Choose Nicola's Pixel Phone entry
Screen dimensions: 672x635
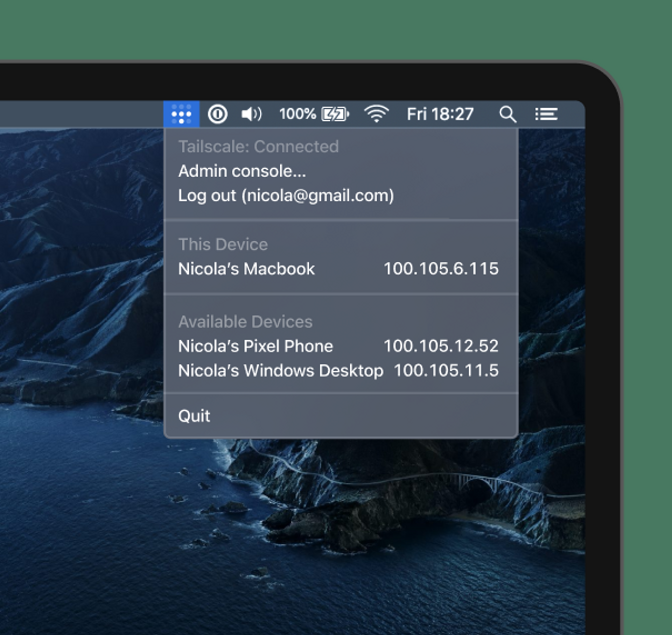pos(255,346)
